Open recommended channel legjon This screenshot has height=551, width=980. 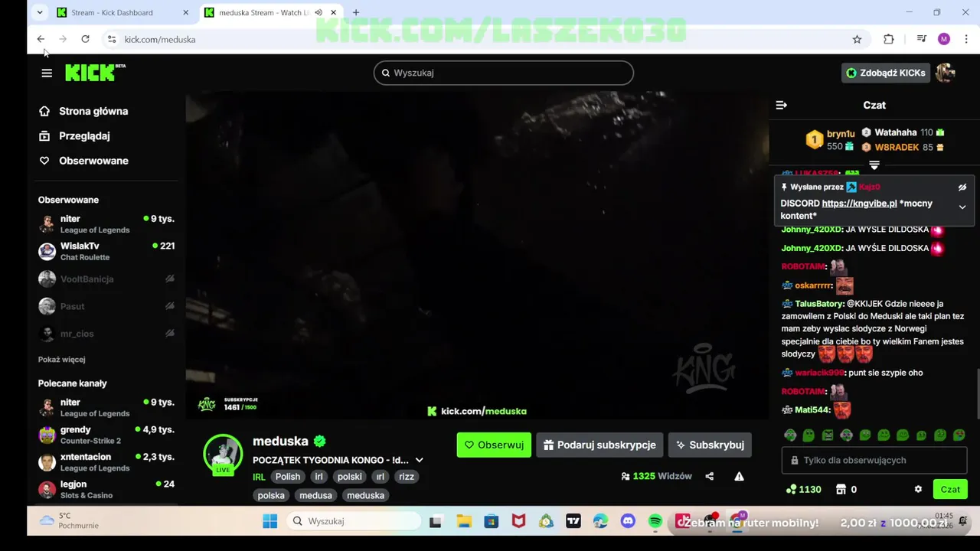click(x=106, y=489)
